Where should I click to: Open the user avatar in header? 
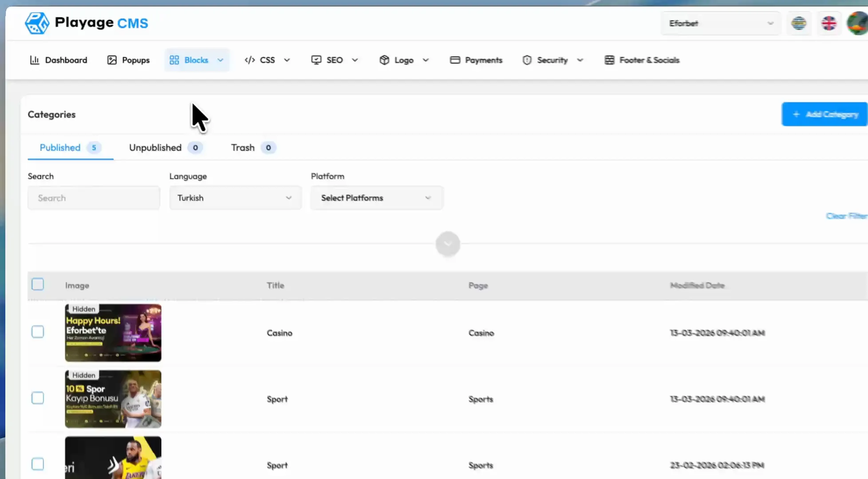858,23
